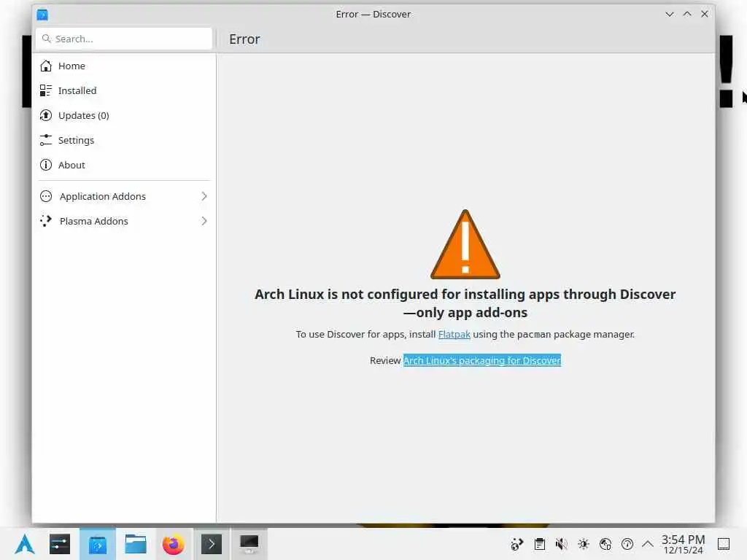Launch Firefox from the taskbar

point(173,544)
